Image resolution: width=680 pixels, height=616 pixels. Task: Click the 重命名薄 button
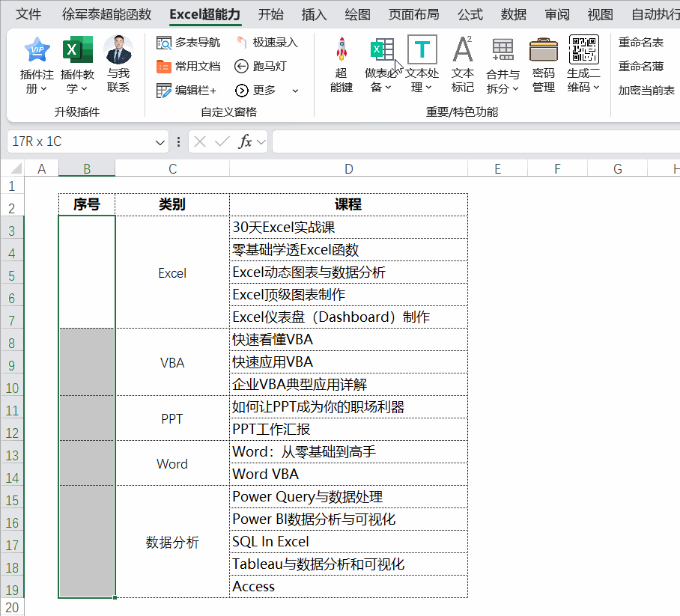640,66
